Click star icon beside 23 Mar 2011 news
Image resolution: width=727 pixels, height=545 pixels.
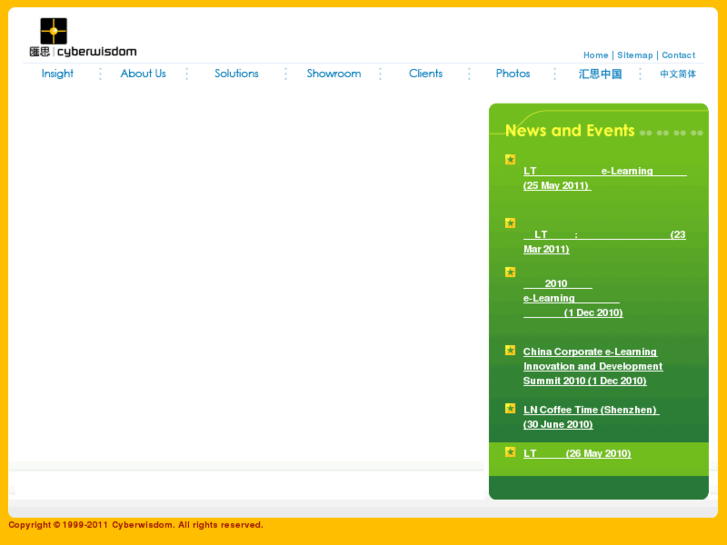(x=510, y=223)
